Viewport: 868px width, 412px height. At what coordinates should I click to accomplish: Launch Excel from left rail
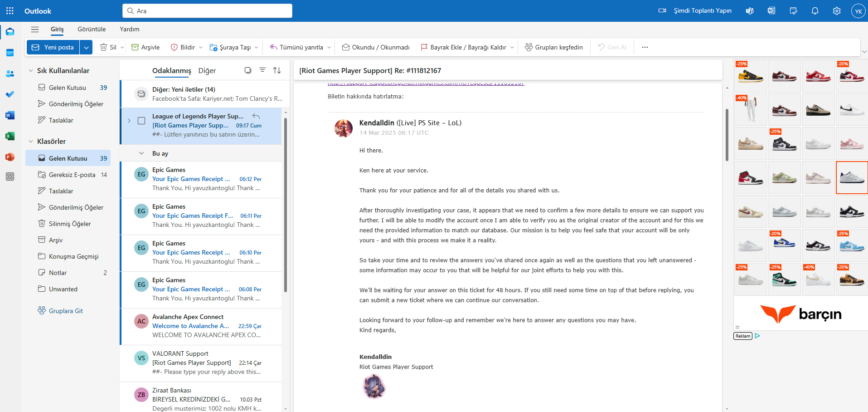10,136
